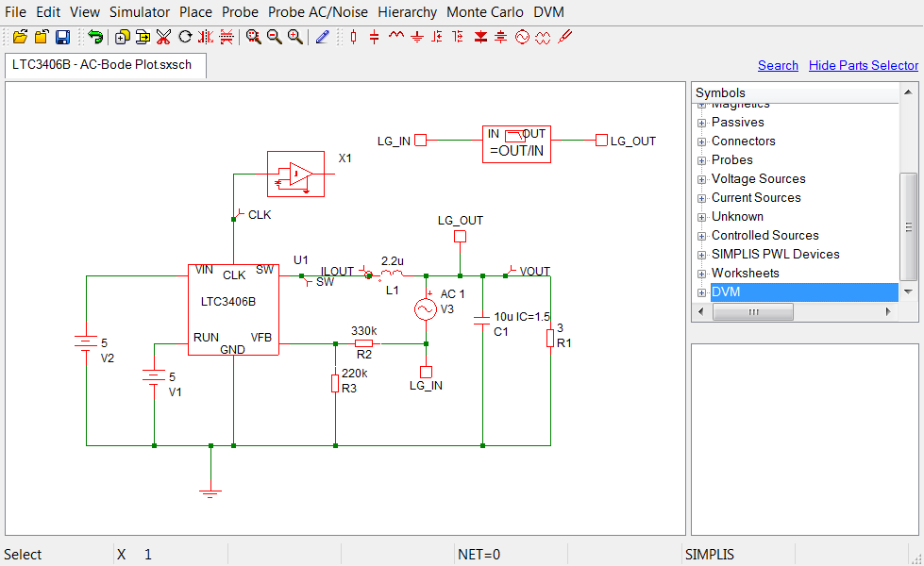Select the Cut scissors tool
Screen dimensions: 924x566
[x=163, y=37]
